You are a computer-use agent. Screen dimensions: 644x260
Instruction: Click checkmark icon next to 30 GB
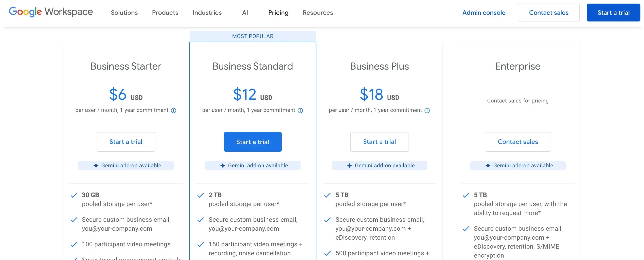tap(74, 195)
